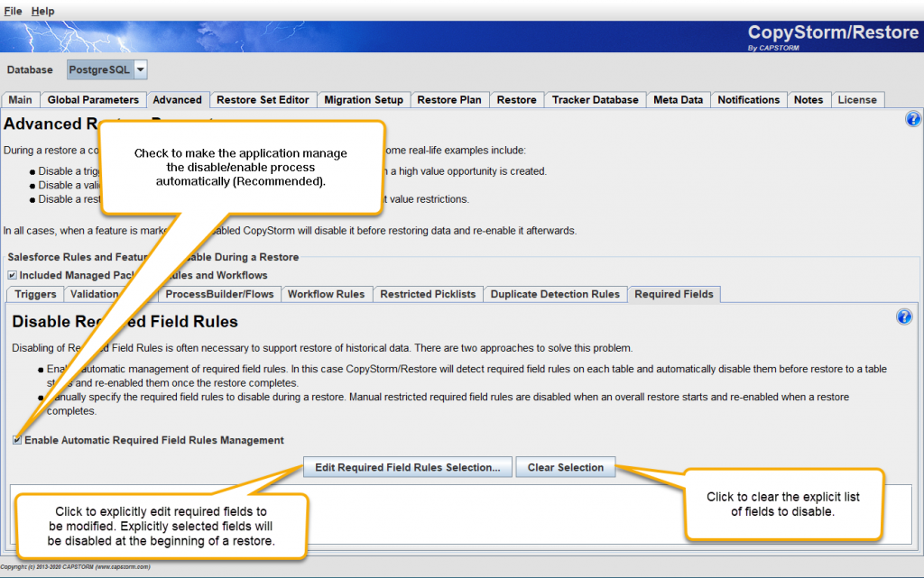Screen dimensions: 924x578
Task: View the Restore Plan tab
Action: pyautogui.click(x=449, y=99)
